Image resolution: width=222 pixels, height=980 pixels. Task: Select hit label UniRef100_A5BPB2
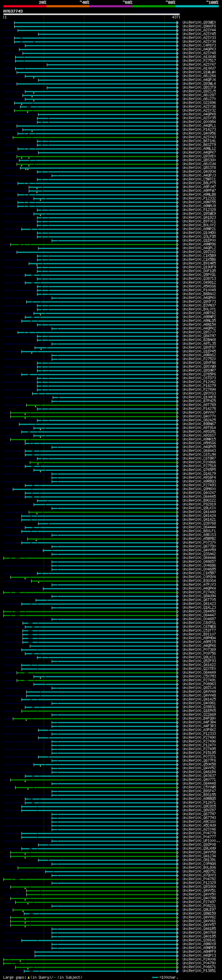[x=199, y=539]
